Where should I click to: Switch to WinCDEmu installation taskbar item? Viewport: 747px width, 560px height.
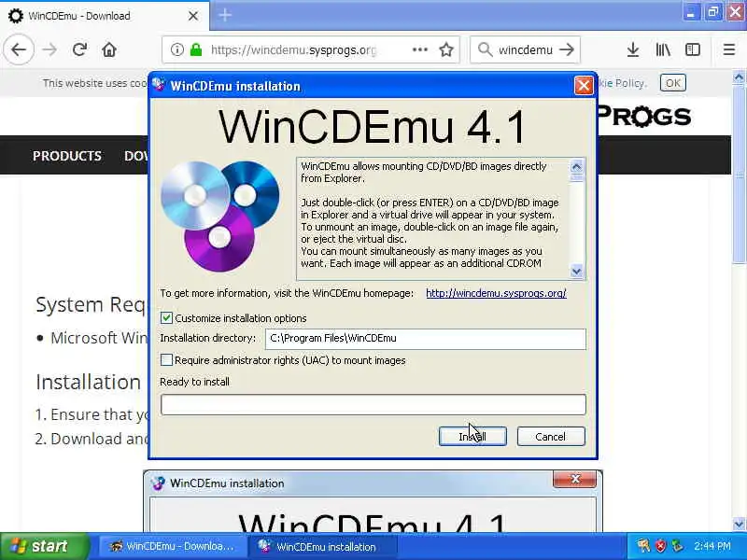click(323, 546)
